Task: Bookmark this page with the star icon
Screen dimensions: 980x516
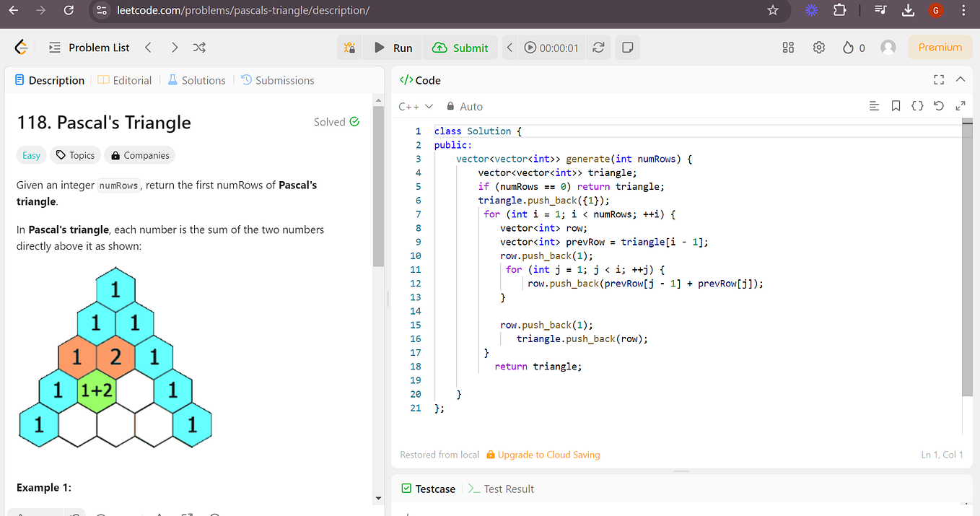Action: 773,10
